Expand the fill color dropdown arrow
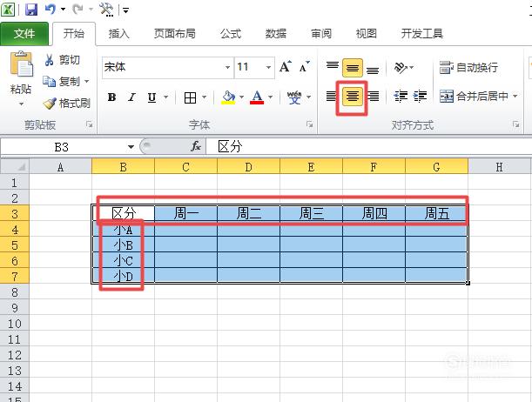532x402 pixels. [x=241, y=97]
